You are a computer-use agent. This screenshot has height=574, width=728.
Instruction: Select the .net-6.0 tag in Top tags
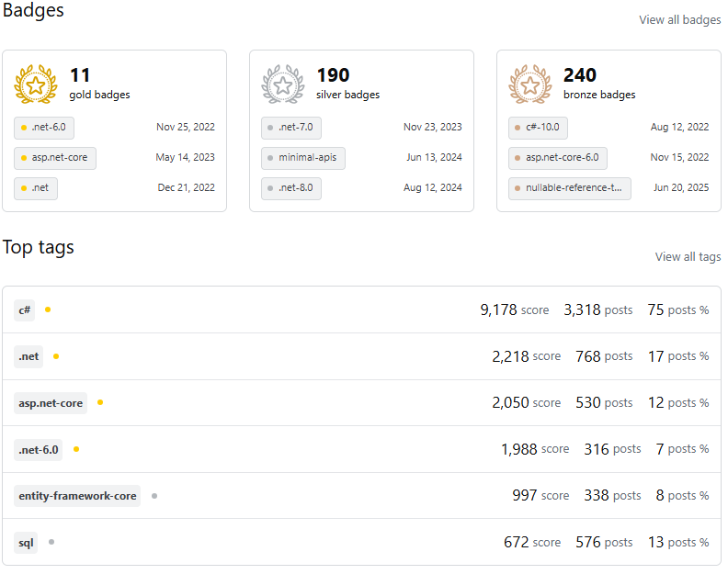click(38, 450)
